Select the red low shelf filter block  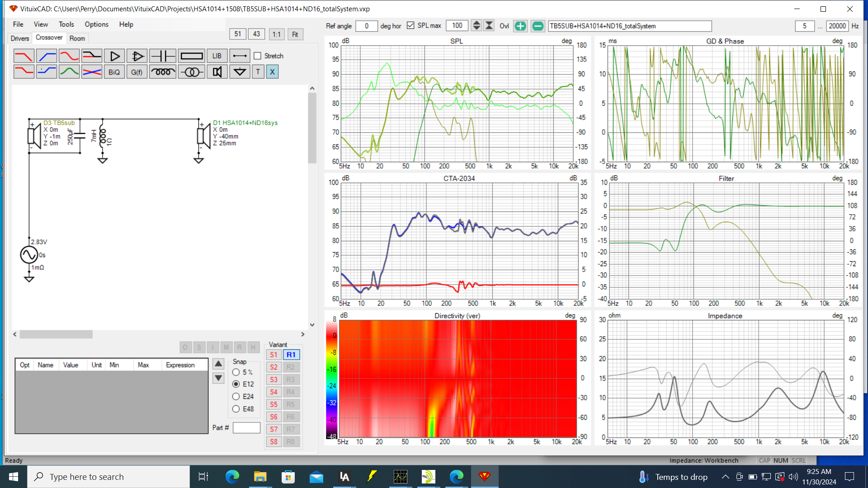click(x=24, y=72)
